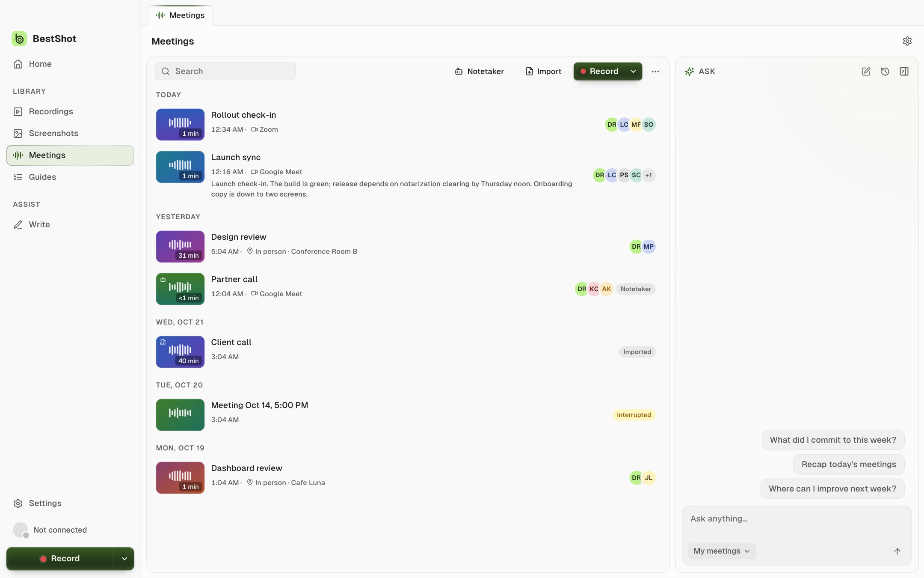Click into the Ask anything input

797,519
